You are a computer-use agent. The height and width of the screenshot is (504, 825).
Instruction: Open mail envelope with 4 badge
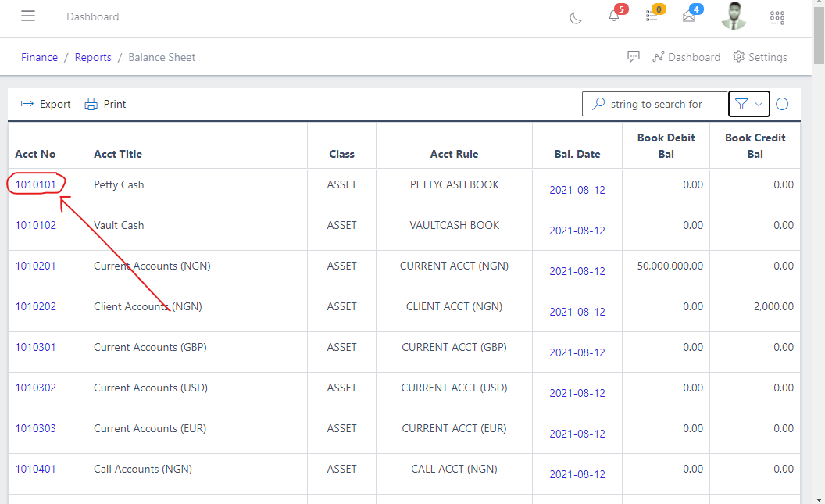pyautogui.click(x=689, y=16)
